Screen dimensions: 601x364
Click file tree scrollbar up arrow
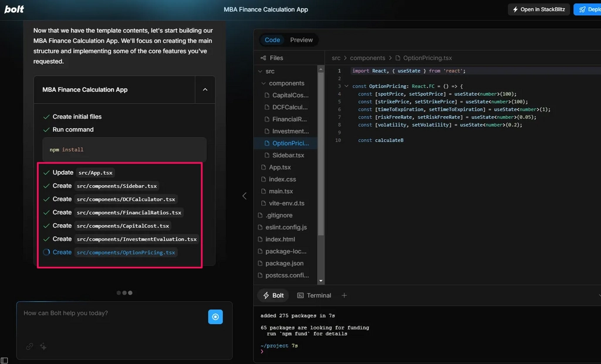(321, 69)
